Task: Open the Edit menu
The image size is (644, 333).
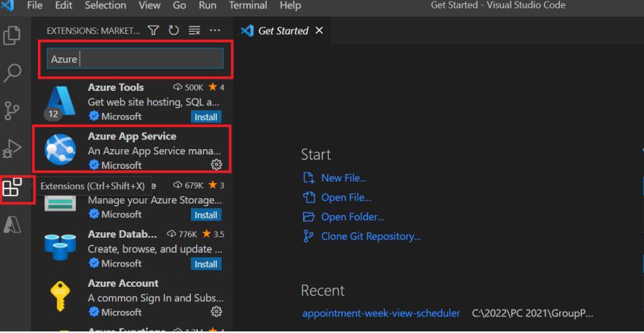Action: (64, 6)
